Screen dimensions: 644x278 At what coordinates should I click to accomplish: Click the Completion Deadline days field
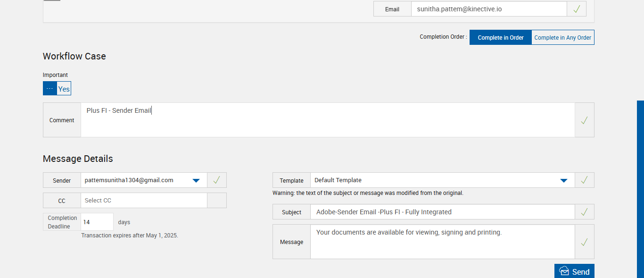97,222
